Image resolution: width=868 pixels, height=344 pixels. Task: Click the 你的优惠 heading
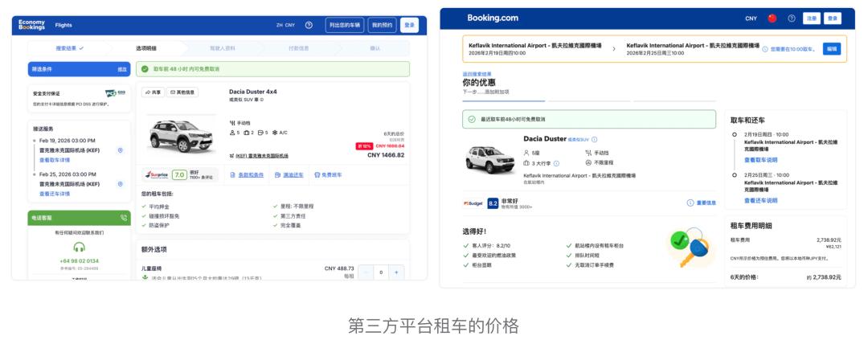coord(479,83)
